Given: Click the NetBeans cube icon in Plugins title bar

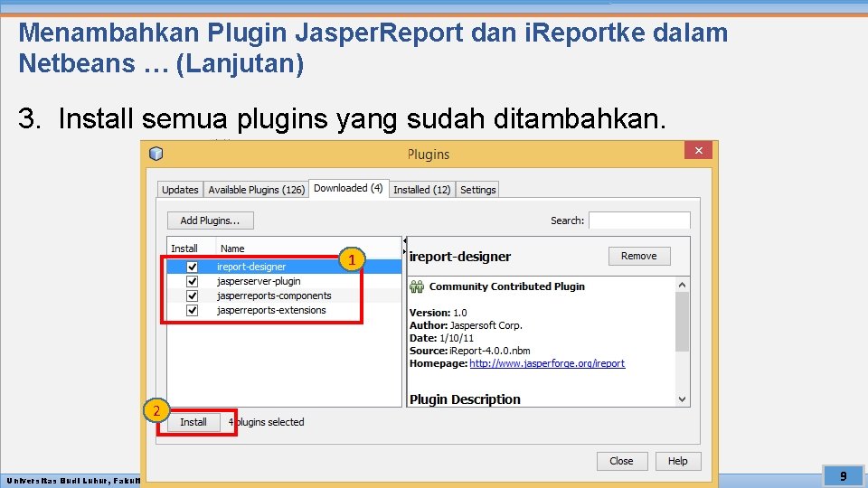Looking at the screenshot, I should pos(156,154).
